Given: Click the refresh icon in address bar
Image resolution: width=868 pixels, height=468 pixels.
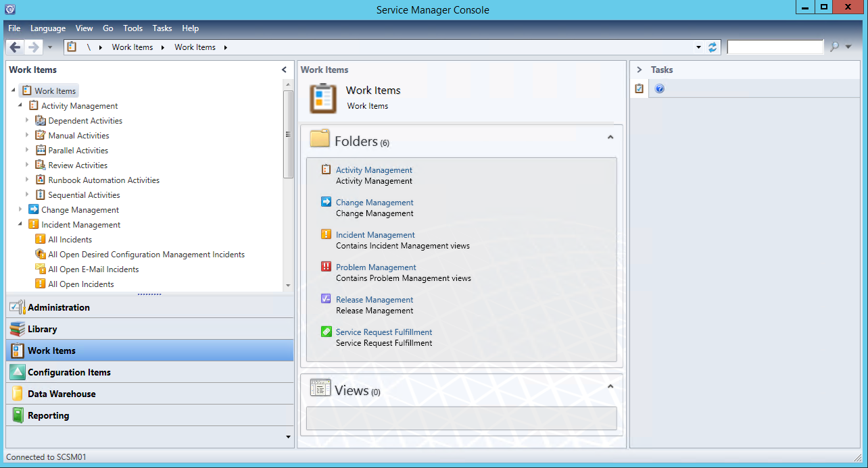Looking at the screenshot, I should 712,47.
